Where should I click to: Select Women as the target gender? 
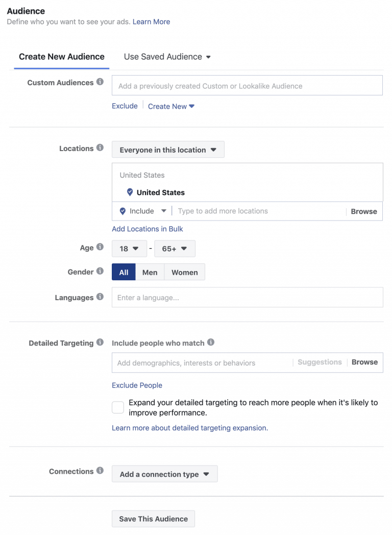(x=184, y=272)
